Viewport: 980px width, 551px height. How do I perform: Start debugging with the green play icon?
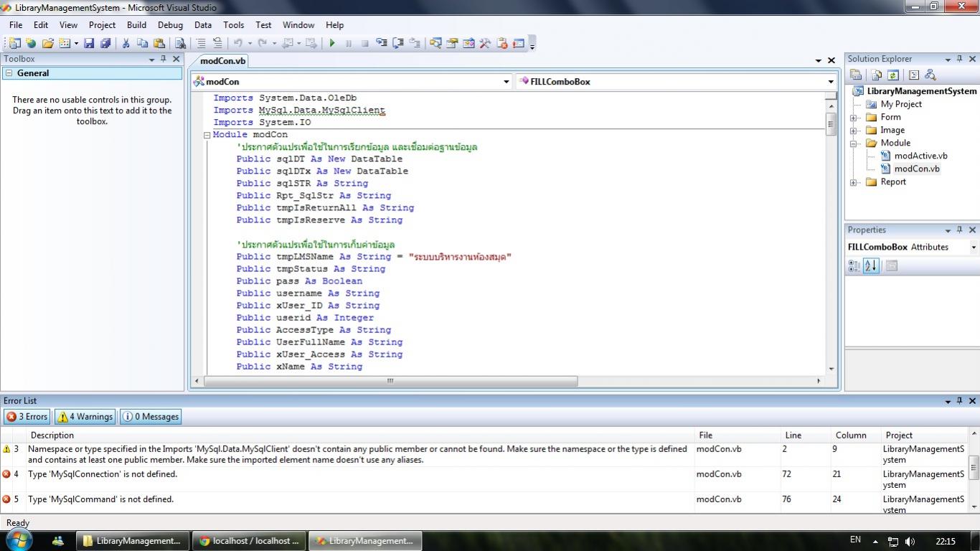pos(332,43)
